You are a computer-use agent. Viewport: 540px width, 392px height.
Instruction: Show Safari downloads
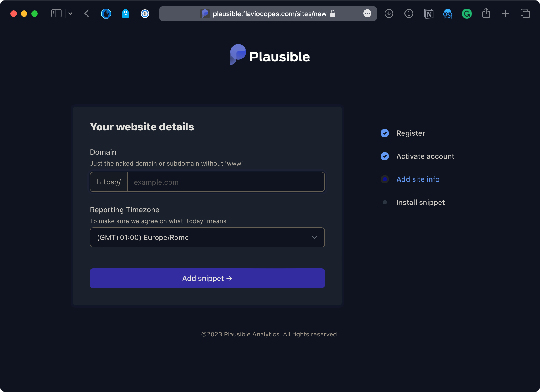(389, 14)
